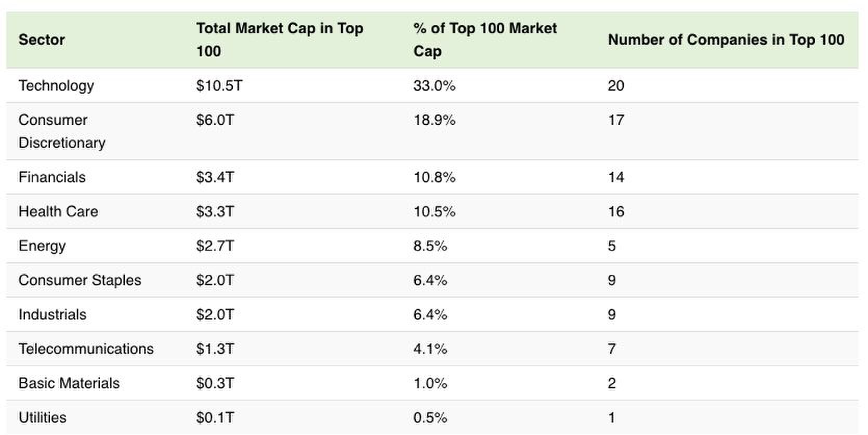Viewport: 868px width, 435px height.
Task: Click Number of Companies in Top 100 header
Action: click(x=726, y=40)
